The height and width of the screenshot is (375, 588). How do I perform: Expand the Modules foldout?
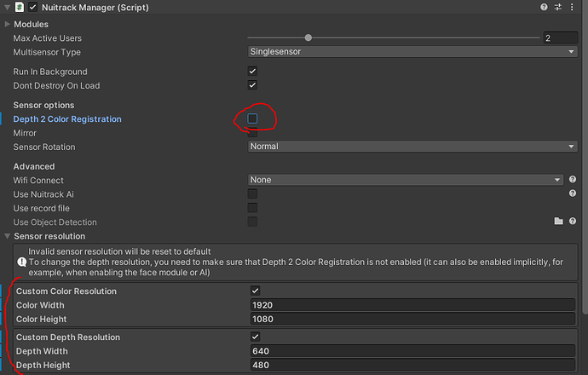(7, 24)
